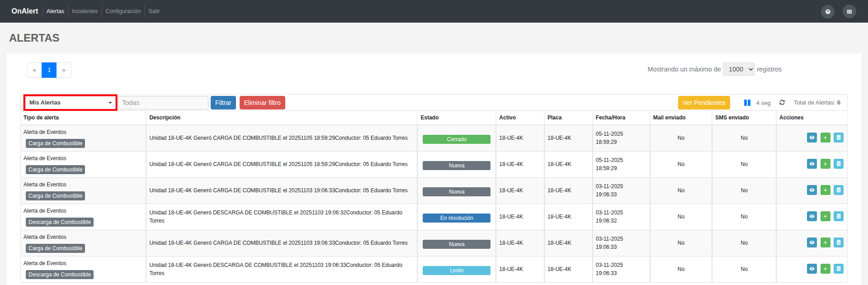Image resolution: width=868 pixels, height=285 pixels.
Task: Pause the auto-refresh countdown
Action: tap(747, 103)
